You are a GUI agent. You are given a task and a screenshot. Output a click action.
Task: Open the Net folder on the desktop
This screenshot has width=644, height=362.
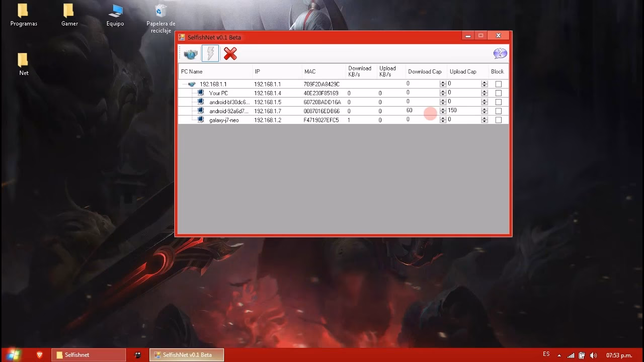pos(24,64)
